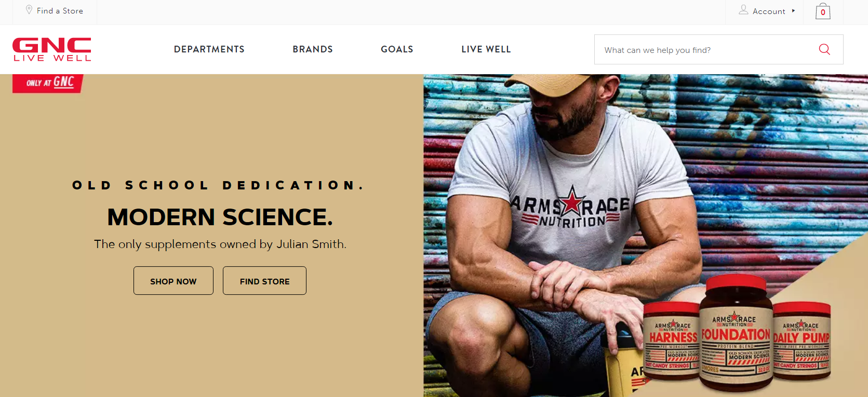
Task: Click the Only at GNC badge
Action: click(48, 83)
